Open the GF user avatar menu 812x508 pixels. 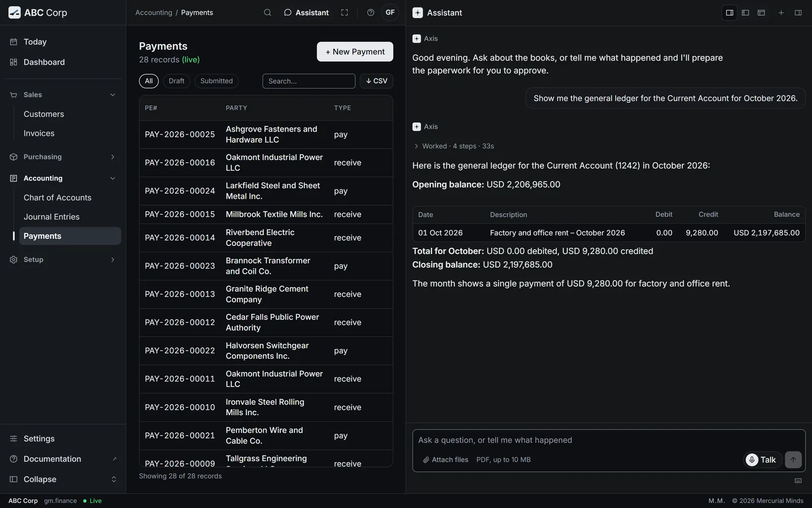click(x=390, y=13)
